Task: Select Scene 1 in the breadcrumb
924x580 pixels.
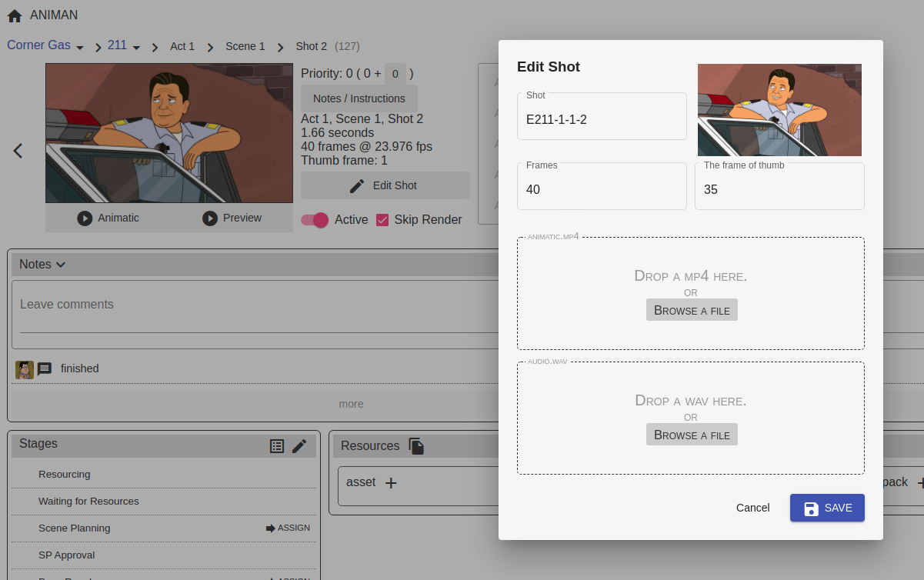Action: pyautogui.click(x=245, y=46)
